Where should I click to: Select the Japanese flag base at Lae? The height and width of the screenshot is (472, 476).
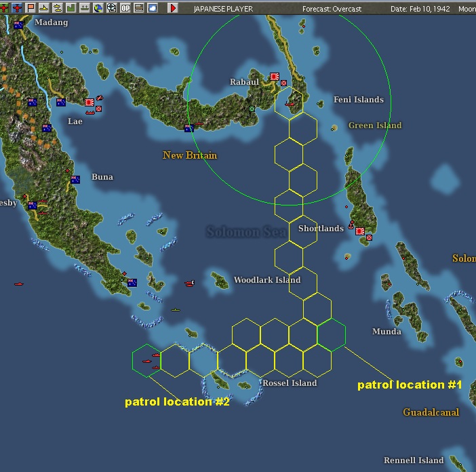(x=90, y=102)
